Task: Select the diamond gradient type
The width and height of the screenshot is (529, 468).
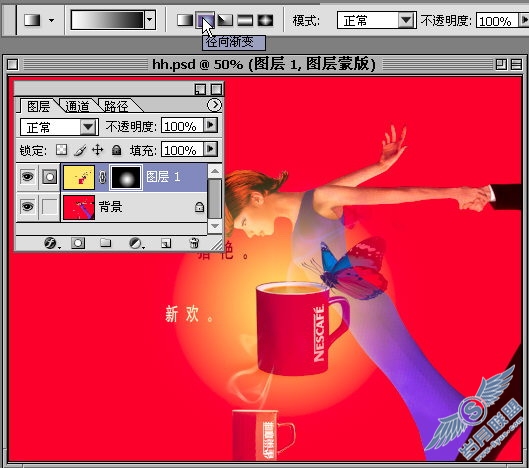Action: [265, 20]
